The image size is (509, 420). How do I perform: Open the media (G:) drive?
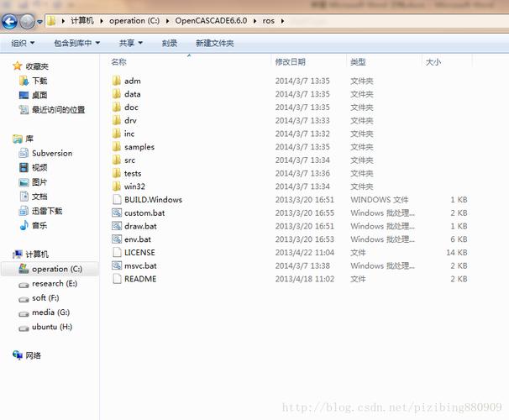point(51,312)
